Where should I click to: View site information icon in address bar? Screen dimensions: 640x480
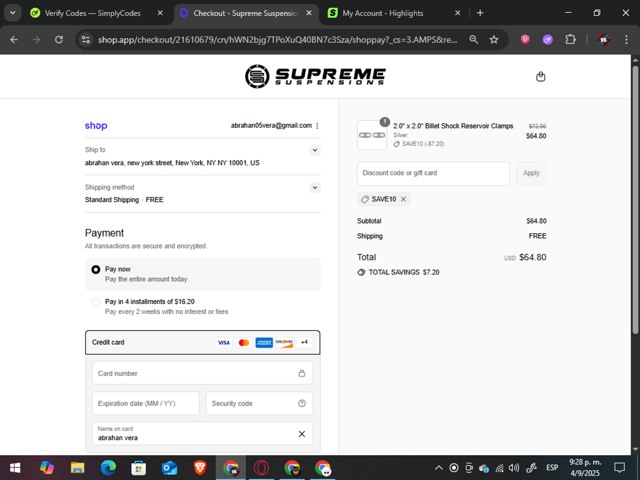pyautogui.click(x=86, y=40)
